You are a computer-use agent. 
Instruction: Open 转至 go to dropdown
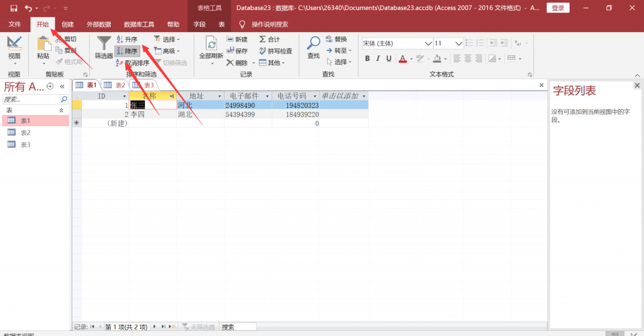pos(339,50)
